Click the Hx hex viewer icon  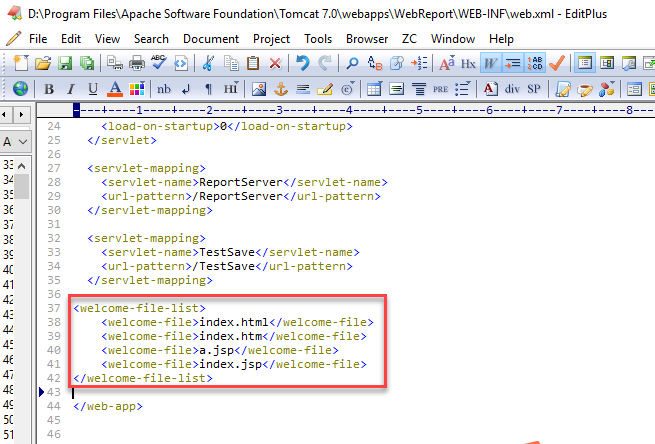pos(468,63)
